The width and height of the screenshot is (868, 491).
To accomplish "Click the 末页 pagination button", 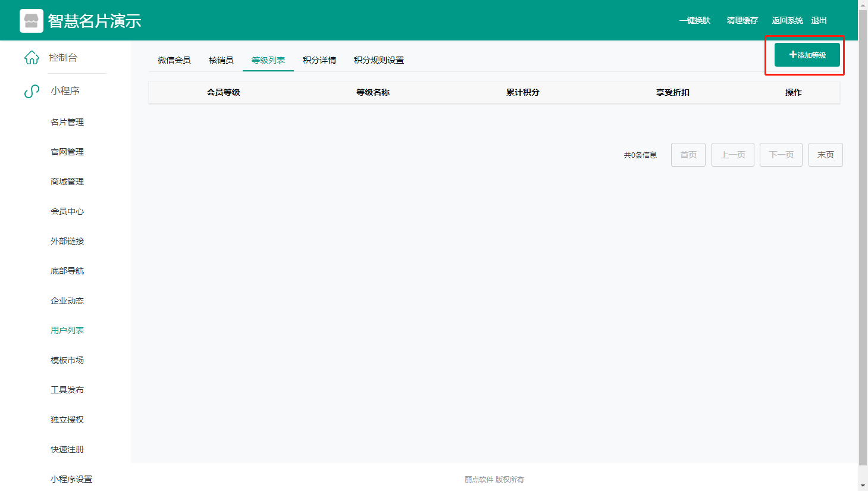I will pos(826,155).
